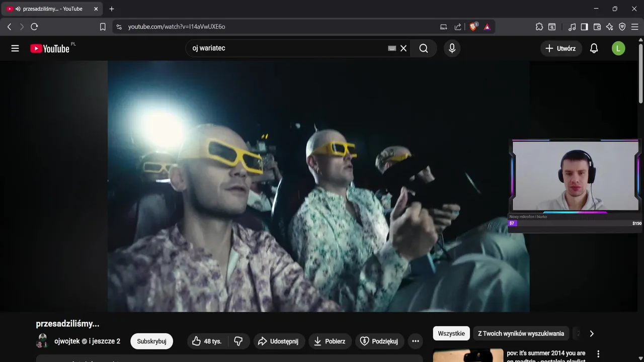644x362 pixels.
Task: Open the Brave Rewards triangle icon
Action: (487, 27)
